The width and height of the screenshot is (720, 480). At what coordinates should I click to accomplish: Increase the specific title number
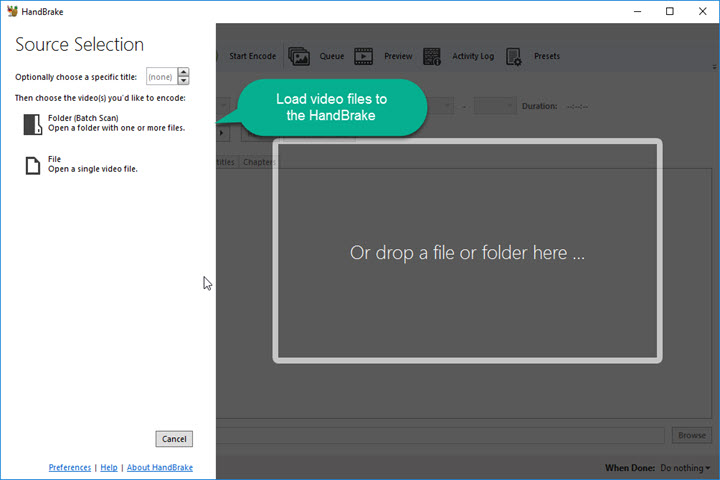pos(183,72)
